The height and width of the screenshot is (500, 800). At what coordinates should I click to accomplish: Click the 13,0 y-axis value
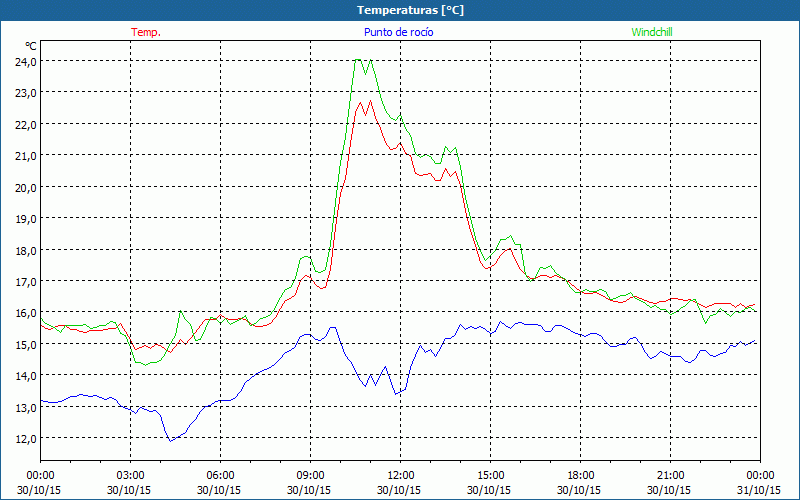(27, 408)
